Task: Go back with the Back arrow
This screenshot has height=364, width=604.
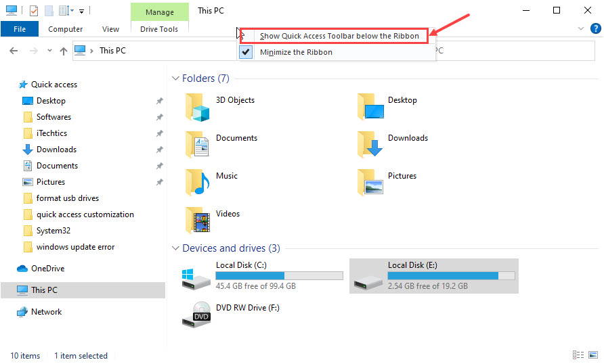Action: tap(14, 51)
